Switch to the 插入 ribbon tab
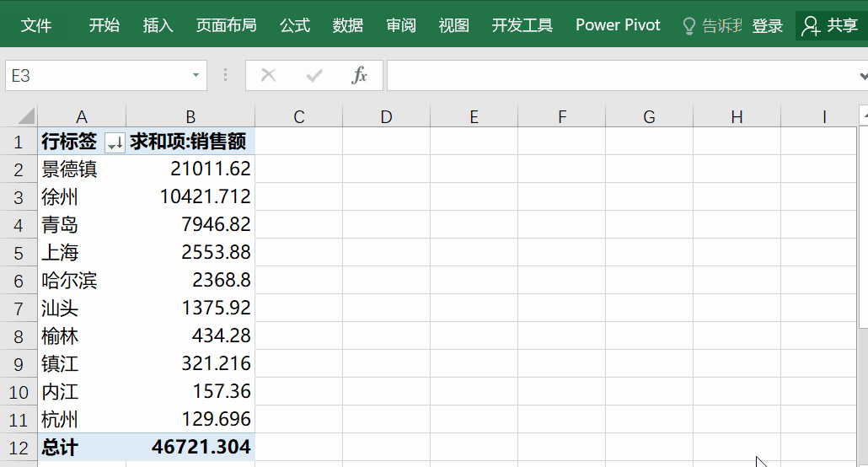Image resolution: width=868 pixels, height=467 pixels. (158, 25)
